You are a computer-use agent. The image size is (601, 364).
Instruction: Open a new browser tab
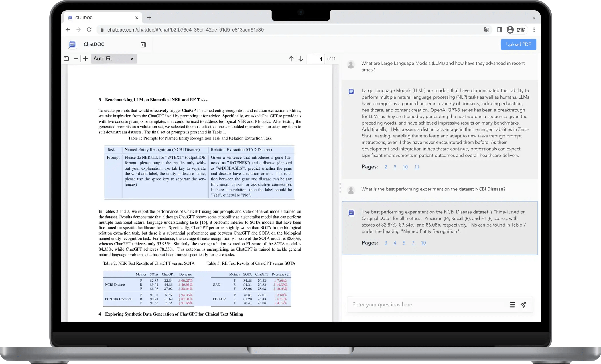pyautogui.click(x=149, y=18)
